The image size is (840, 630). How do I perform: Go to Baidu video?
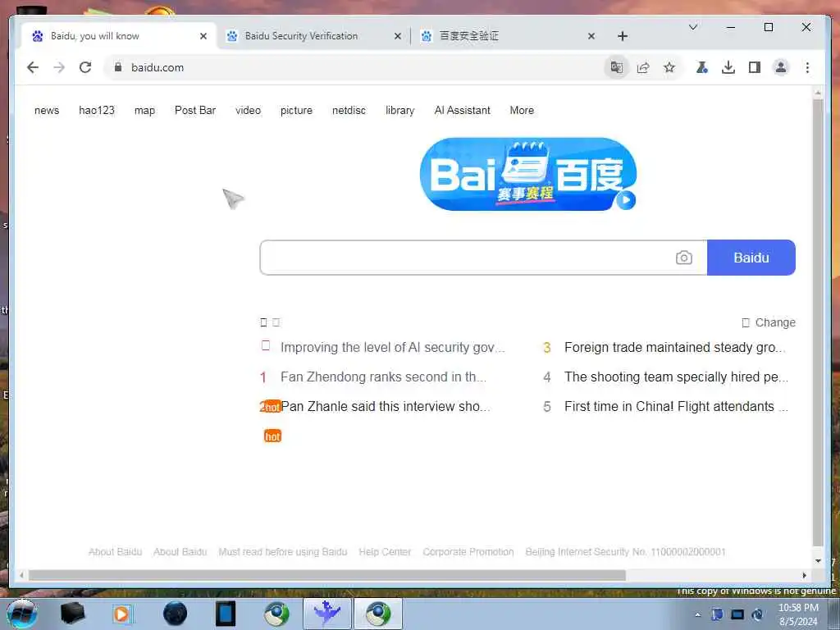(248, 111)
